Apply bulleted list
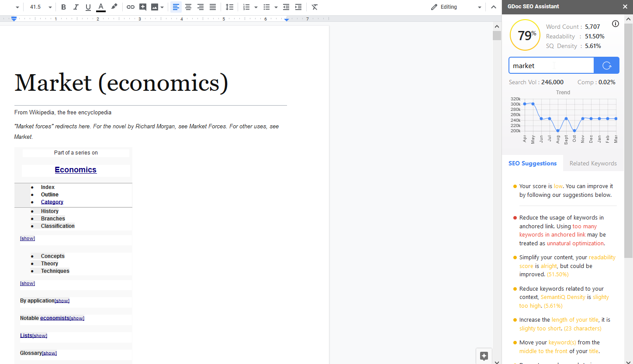 (x=266, y=7)
